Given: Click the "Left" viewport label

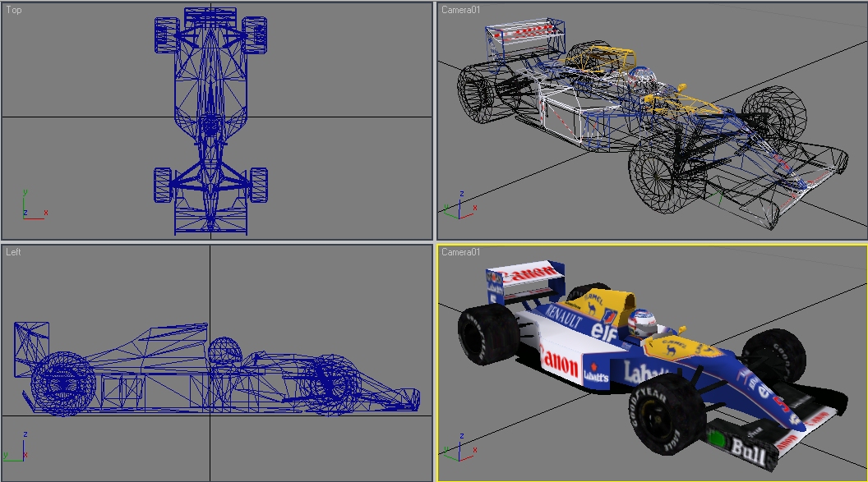Looking at the screenshot, I should (x=13, y=252).
